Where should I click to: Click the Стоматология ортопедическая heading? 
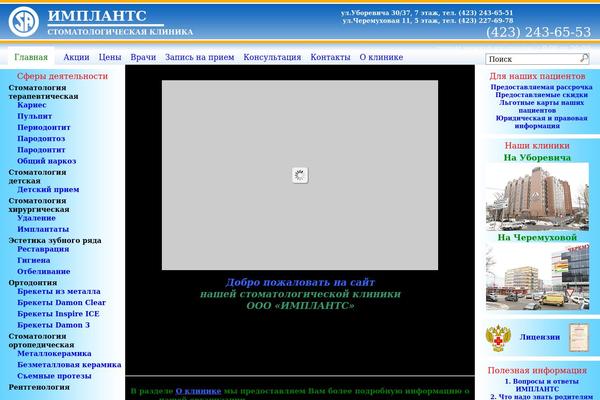tap(41, 340)
